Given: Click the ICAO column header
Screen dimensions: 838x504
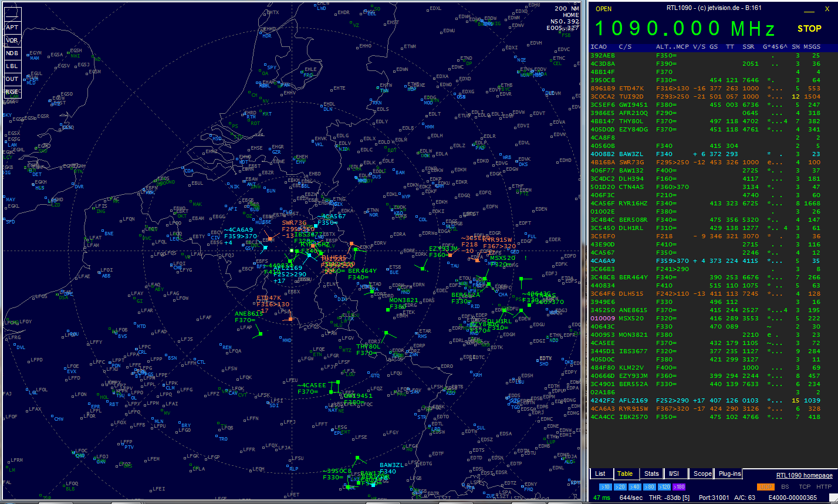Looking at the screenshot, I should click(599, 46).
